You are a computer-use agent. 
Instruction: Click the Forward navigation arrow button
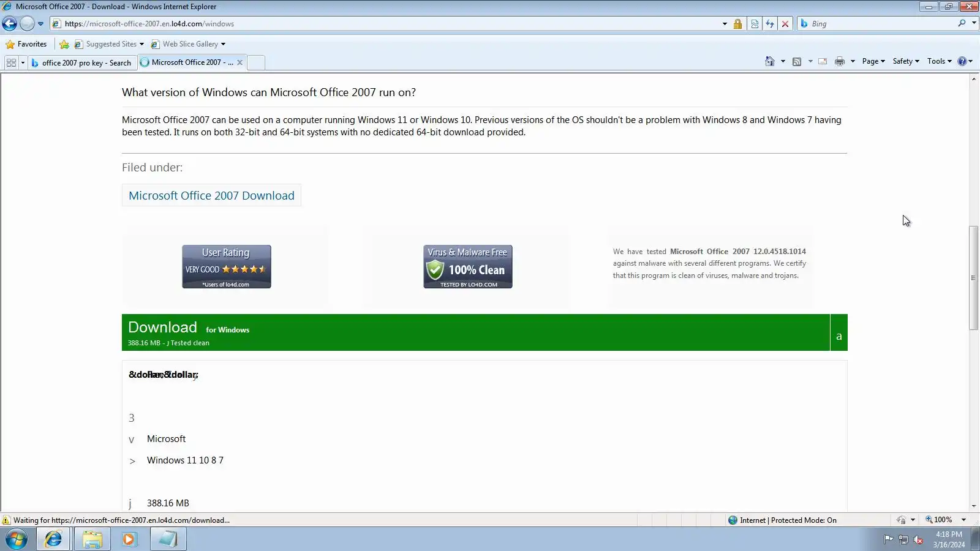[27, 24]
